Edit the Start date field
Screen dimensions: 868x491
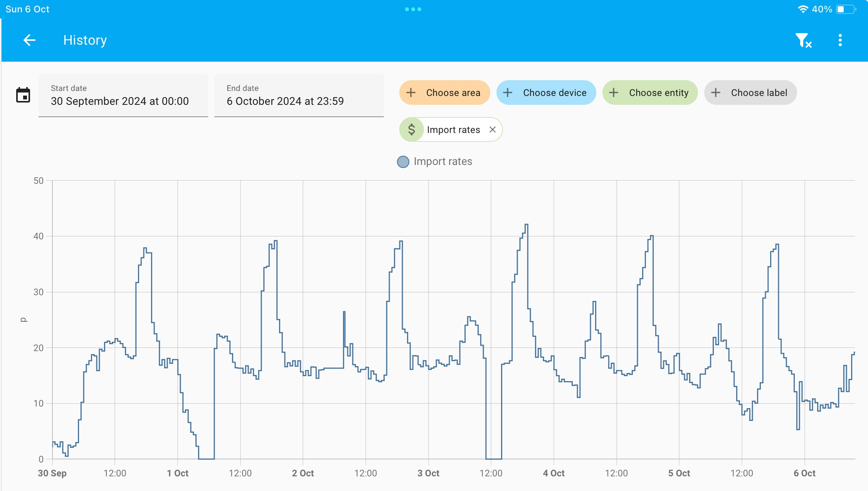[123, 96]
